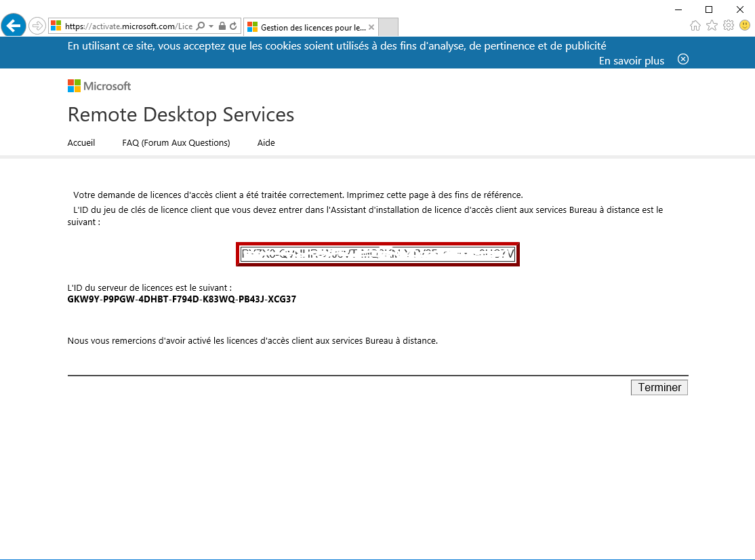Image resolution: width=755 pixels, height=560 pixels.
Task: Open the Aide menu item
Action: coord(266,142)
